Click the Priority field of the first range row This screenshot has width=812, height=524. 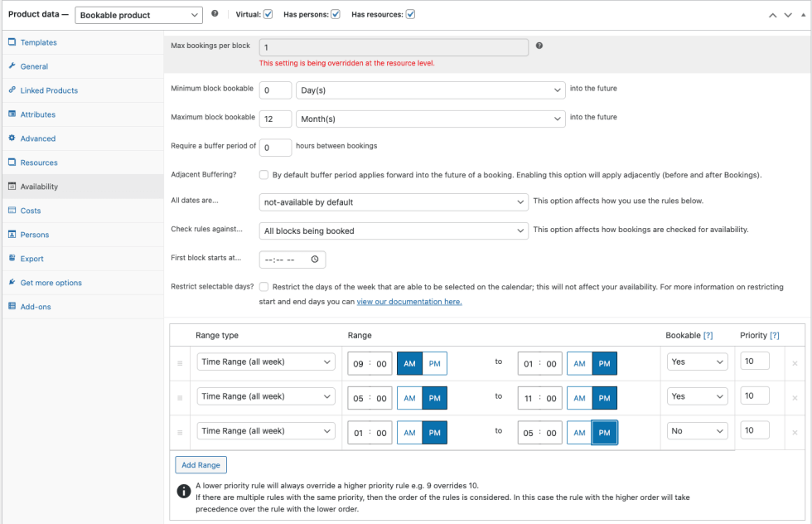click(x=755, y=361)
